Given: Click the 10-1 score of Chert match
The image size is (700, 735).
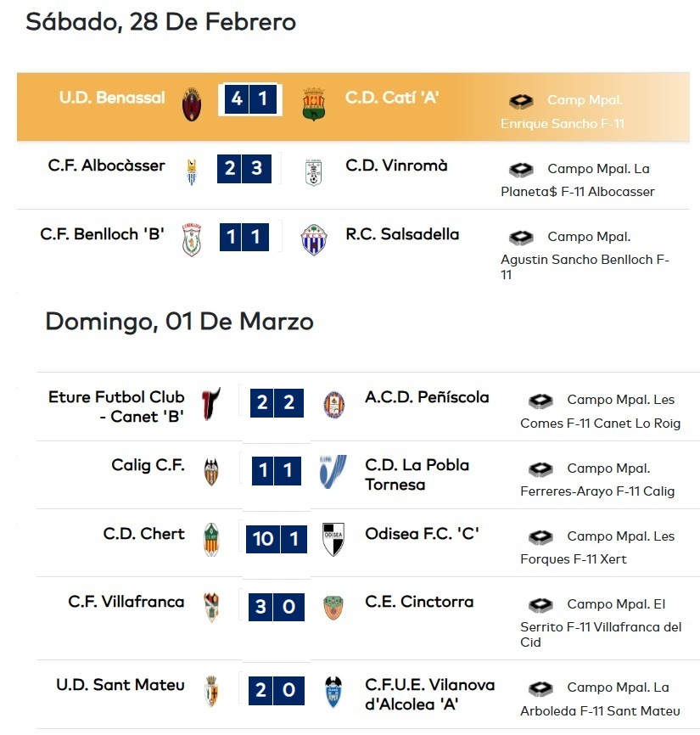Looking at the screenshot, I should click(x=277, y=539).
